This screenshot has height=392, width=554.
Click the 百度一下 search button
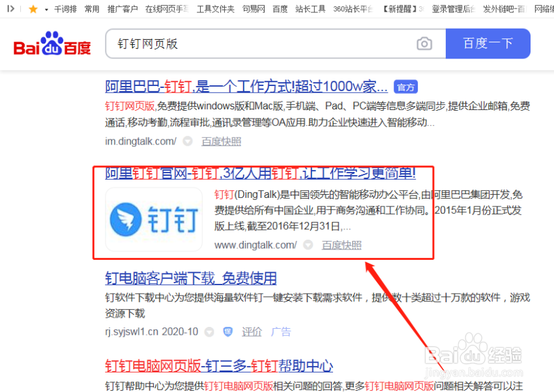tap(488, 44)
